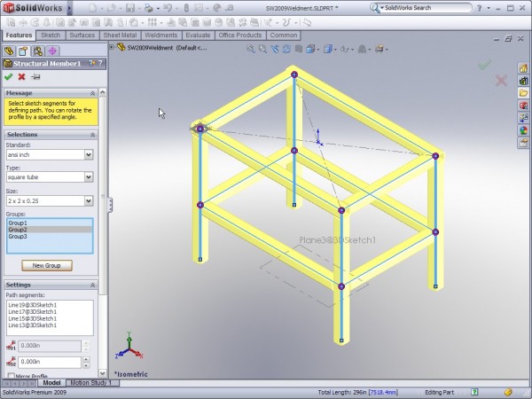Open the FeatureManager design tree panel icon
532x399 pixels.
(x=10, y=51)
